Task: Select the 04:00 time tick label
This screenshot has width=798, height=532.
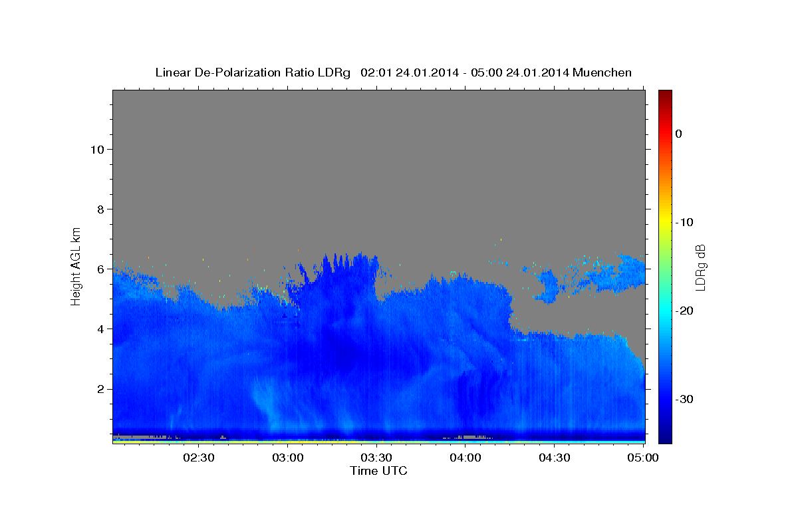Action: (x=465, y=458)
